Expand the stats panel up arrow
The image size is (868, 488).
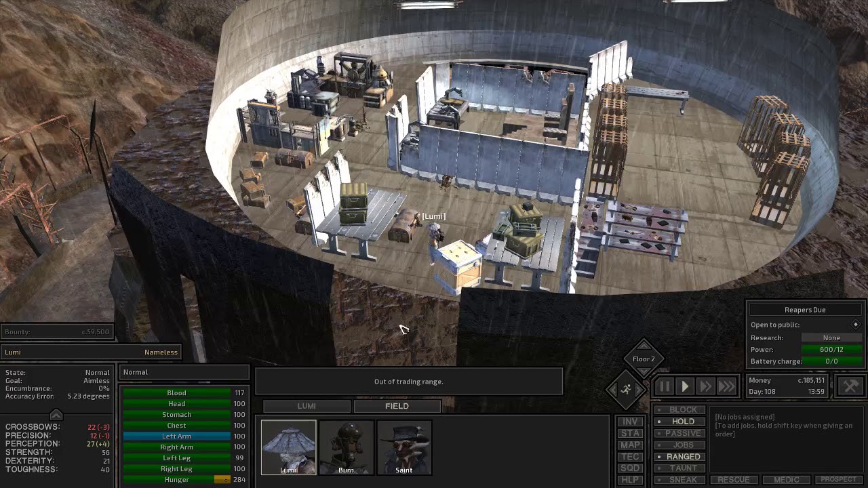pyautogui.click(x=56, y=414)
